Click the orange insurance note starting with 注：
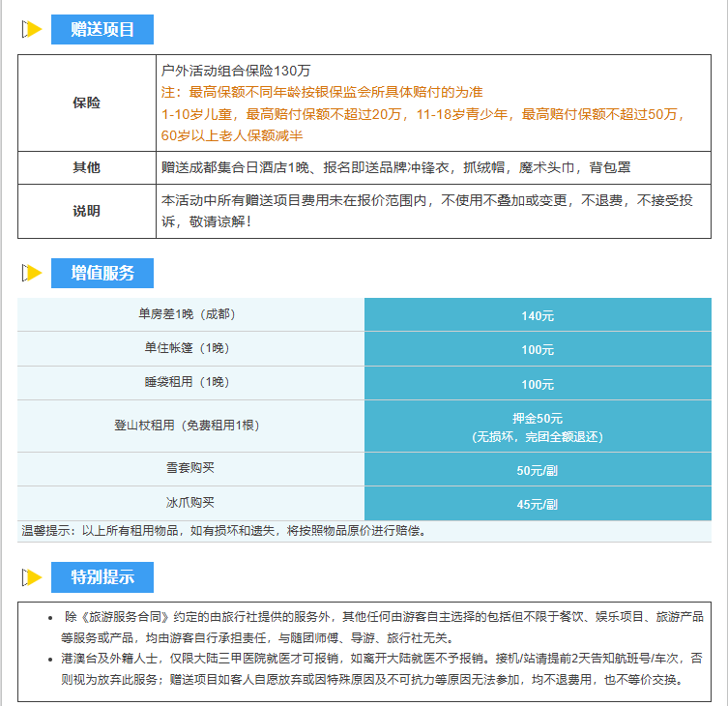This screenshot has width=728, height=706. 322,93
